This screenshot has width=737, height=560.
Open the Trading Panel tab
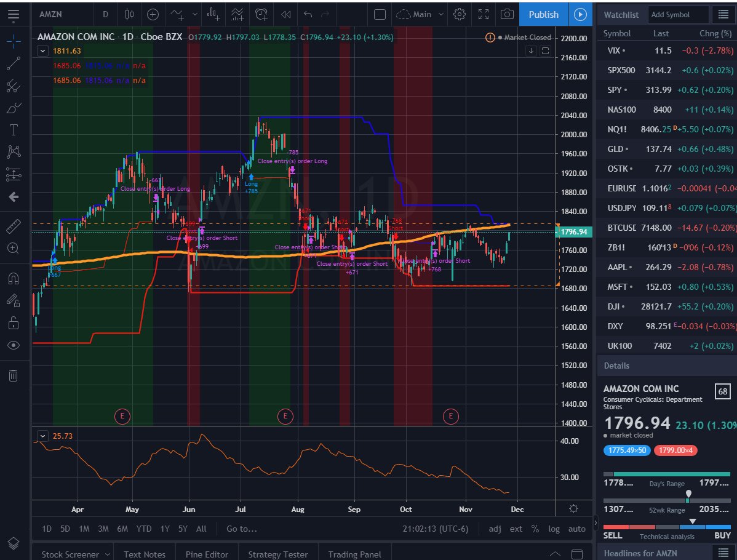[x=354, y=554]
